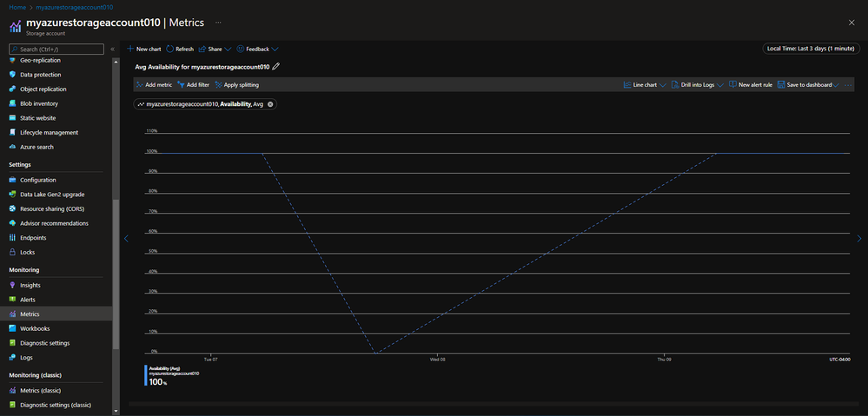Click the Diagnostic settings (classic) icon
The image size is (868, 416).
tap(13, 405)
